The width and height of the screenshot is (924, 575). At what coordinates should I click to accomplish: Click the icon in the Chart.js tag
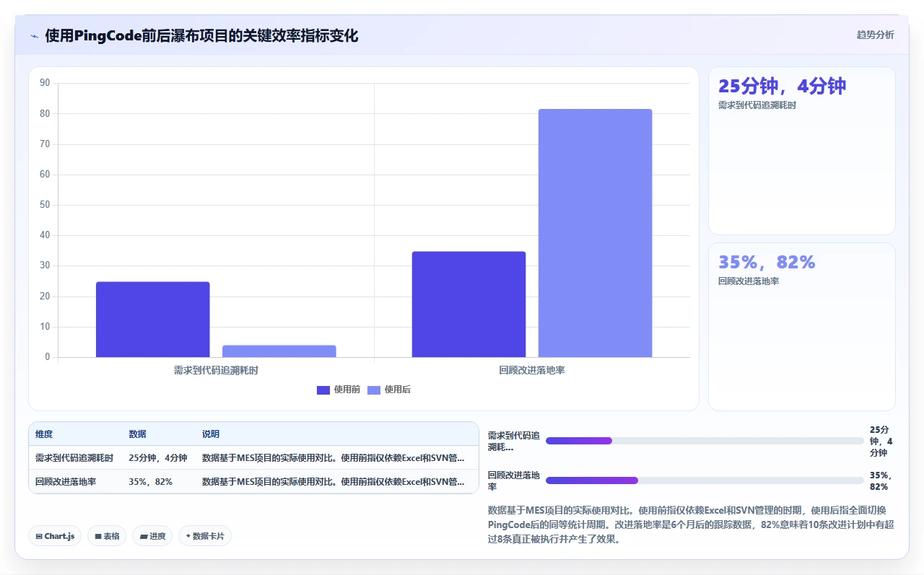point(38,537)
